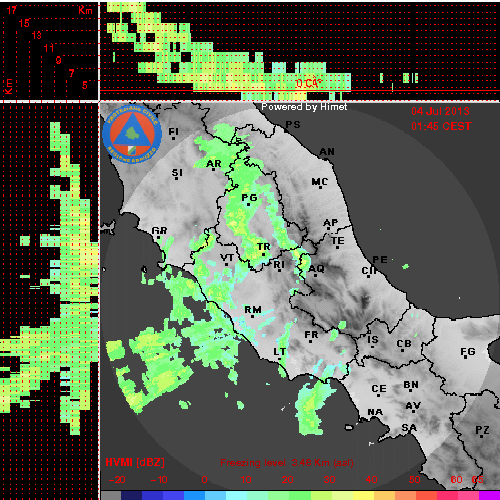Viewport: 500px width, 500px height.
Task: Click the CB city label
Action: [404, 344]
